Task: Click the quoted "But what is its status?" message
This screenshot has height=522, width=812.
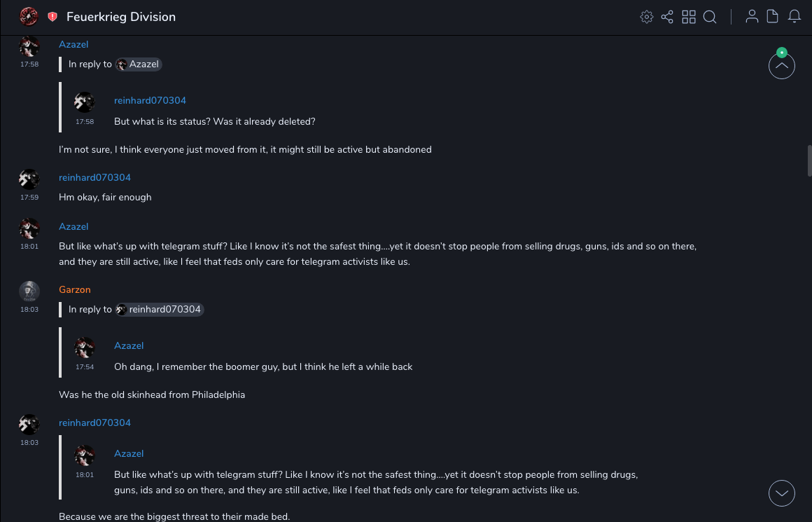Action: pos(214,122)
